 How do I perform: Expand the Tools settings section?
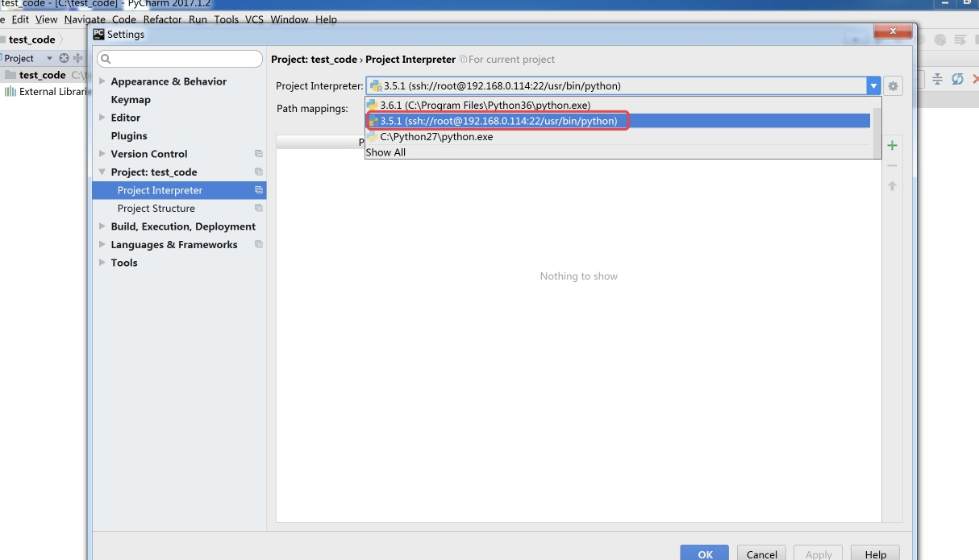coord(102,263)
